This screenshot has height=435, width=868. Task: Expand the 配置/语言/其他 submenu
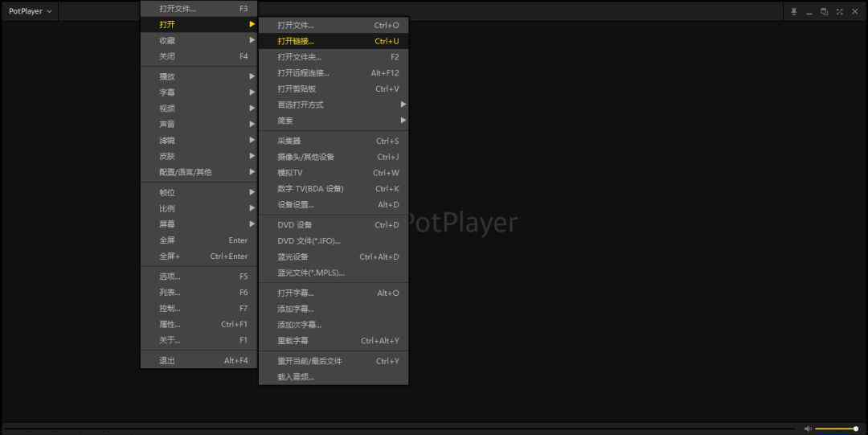199,172
